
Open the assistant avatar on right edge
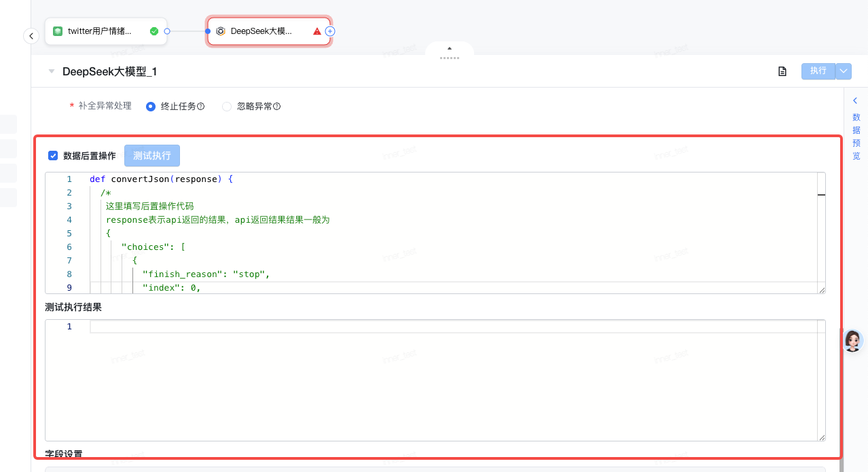click(852, 340)
